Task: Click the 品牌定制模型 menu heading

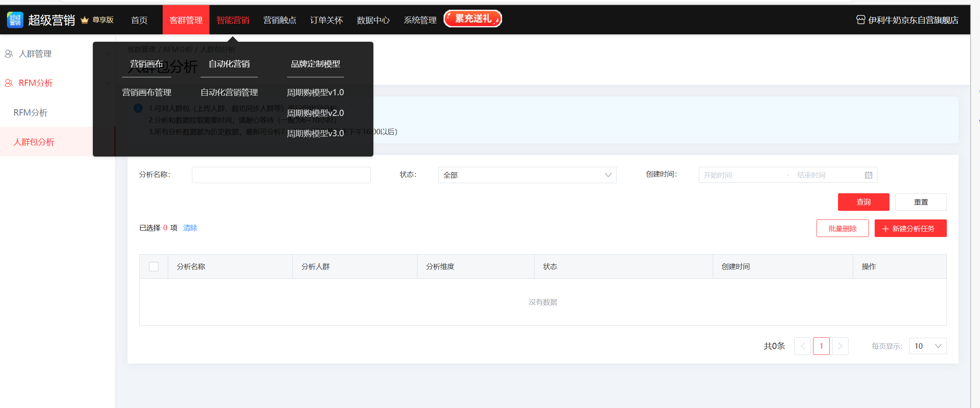Action: 315,64
